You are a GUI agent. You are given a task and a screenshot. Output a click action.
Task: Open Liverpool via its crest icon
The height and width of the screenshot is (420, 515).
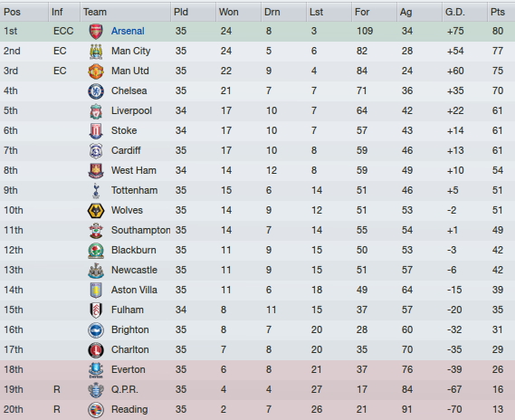click(96, 111)
